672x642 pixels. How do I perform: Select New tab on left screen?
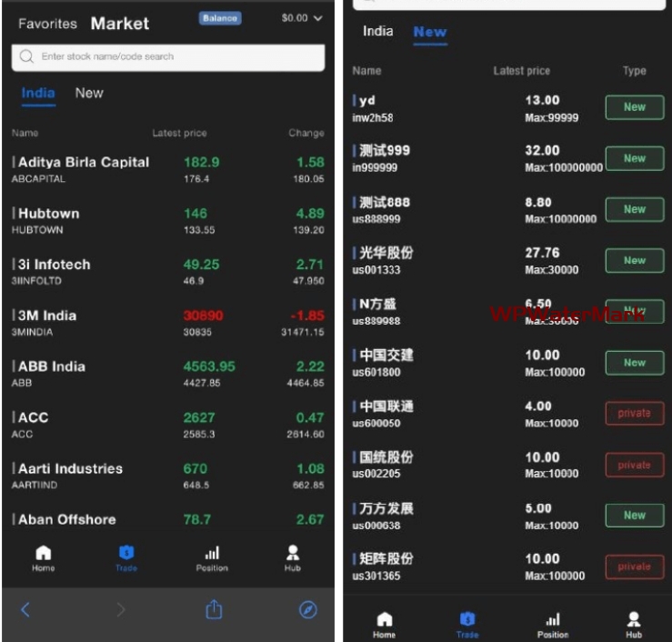point(89,93)
